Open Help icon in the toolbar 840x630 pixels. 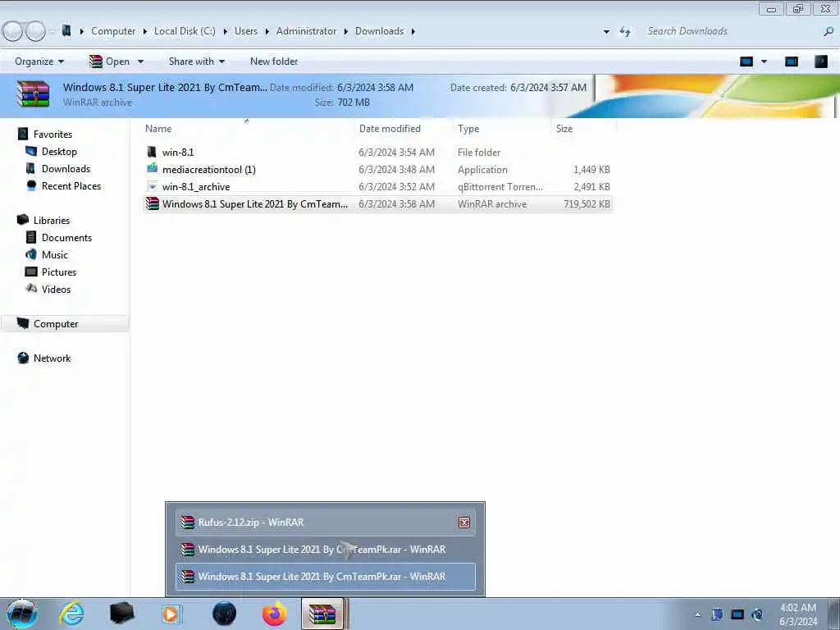[x=820, y=62]
